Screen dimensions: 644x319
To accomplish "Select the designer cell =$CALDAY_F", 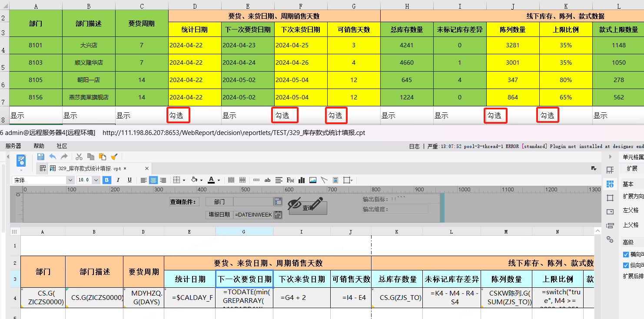I will (x=190, y=298).
